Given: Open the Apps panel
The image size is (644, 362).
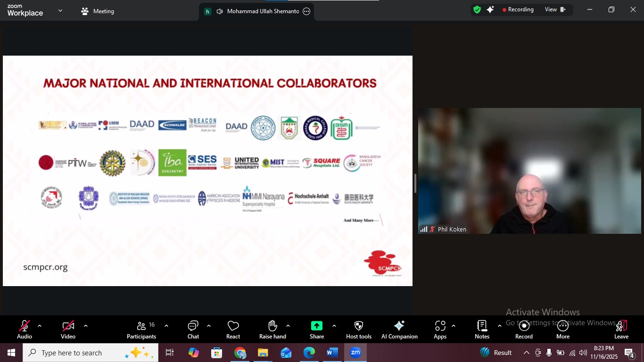Looking at the screenshot, I should coord(440,329).
